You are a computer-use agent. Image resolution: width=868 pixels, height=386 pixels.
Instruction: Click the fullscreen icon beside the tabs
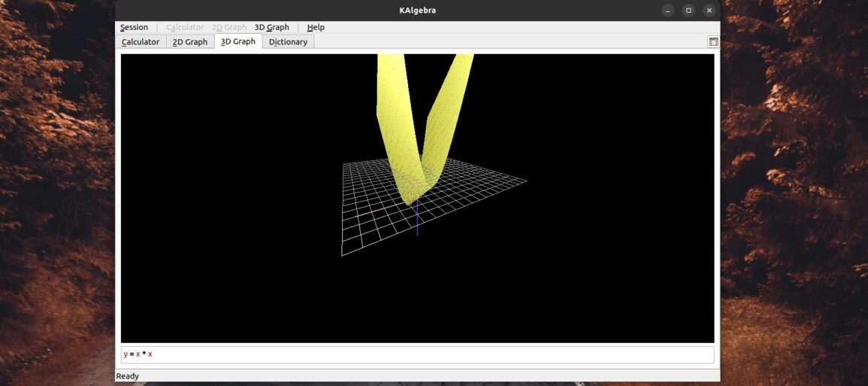tap(713, 42)
